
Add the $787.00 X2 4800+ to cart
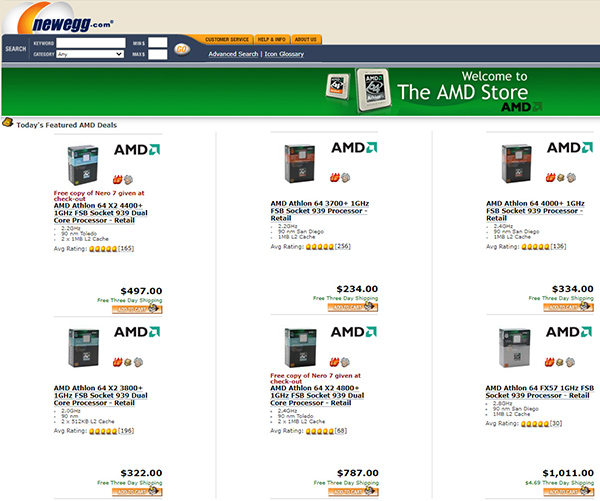pos(353,491)
